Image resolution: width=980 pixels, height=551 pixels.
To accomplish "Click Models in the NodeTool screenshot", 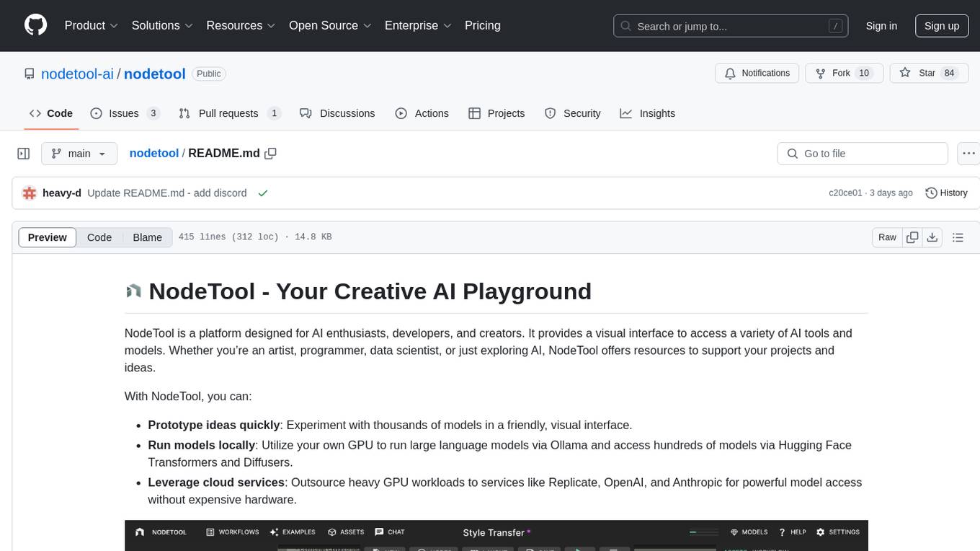I will click(x=749, y=532).
